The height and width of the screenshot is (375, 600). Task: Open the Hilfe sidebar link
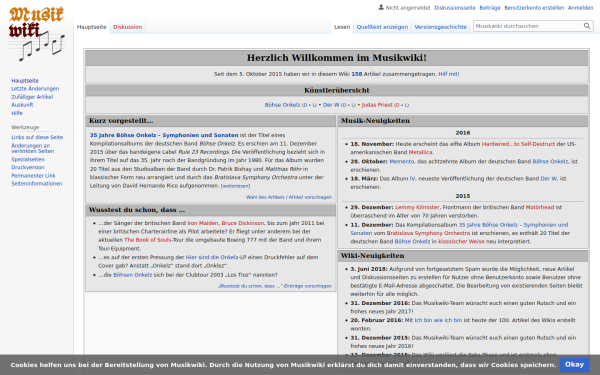point(17,113)
